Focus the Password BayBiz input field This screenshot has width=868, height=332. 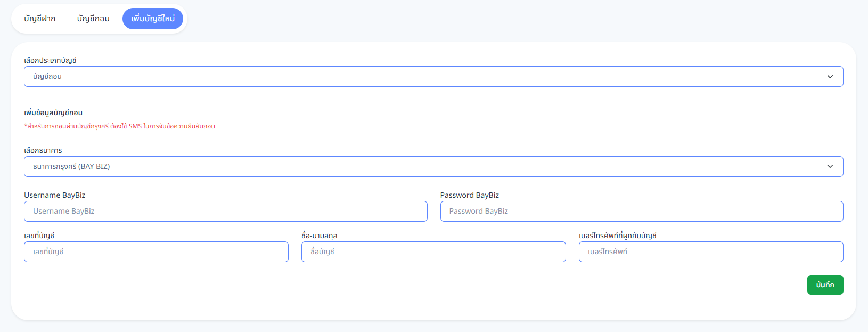point(641,212)
